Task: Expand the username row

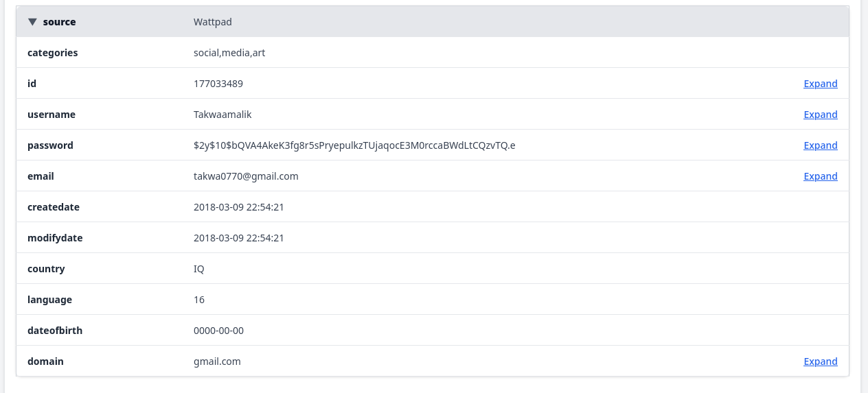Action: 821,115
